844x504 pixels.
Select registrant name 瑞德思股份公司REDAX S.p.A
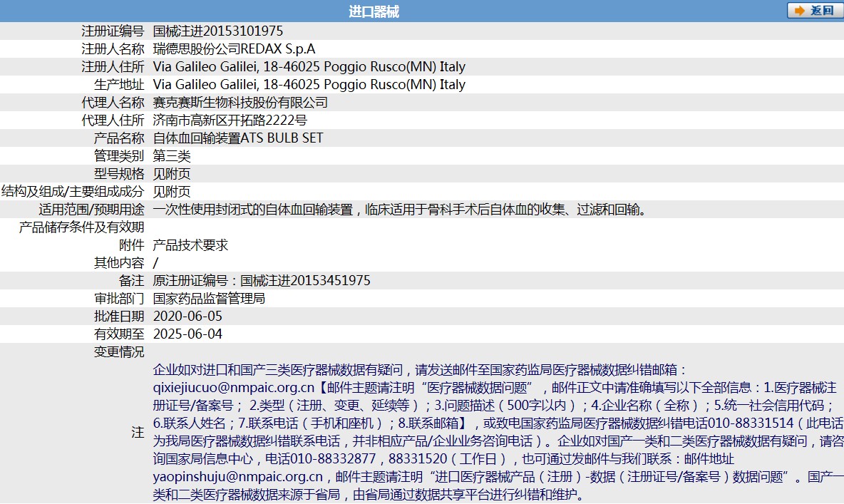[x=234, y=49]
